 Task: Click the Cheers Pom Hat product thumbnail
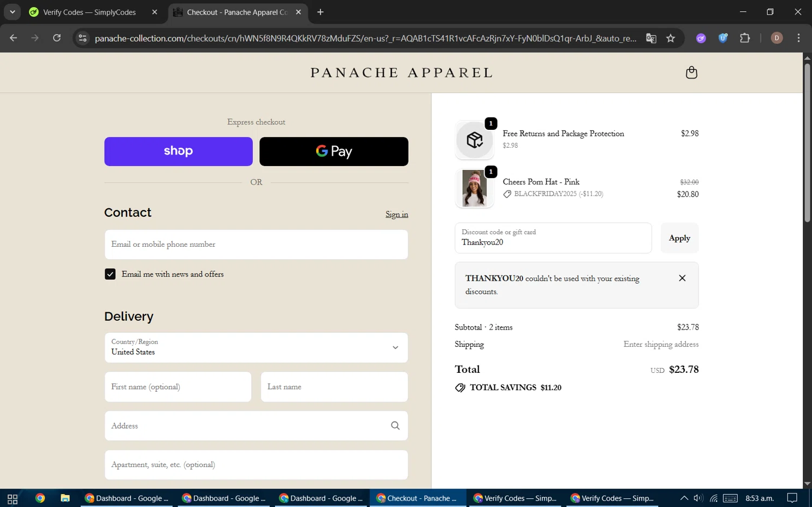click(x=474, y=188)
